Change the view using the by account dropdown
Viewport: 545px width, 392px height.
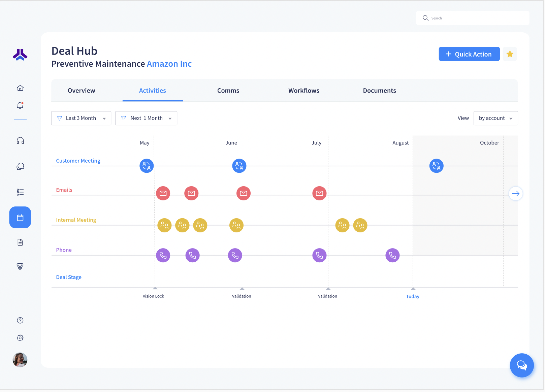click(495, 118)
